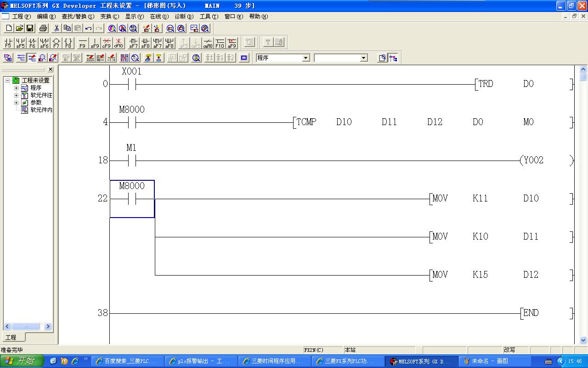This screenshot has height=368, width=588.
Task: Expand the 程序 tree node
Action: (x=17, y=88)
